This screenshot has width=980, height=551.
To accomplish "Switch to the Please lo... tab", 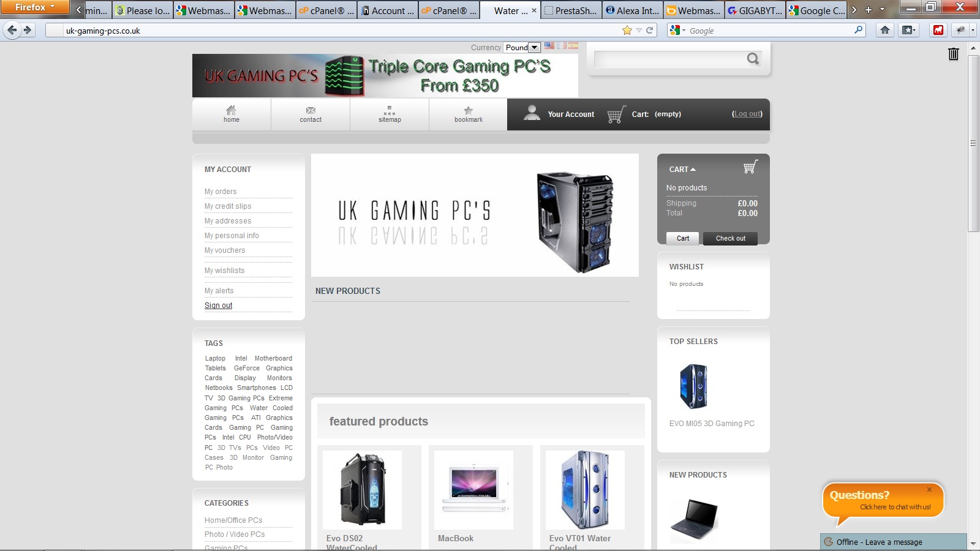I will tap(143, 10).
